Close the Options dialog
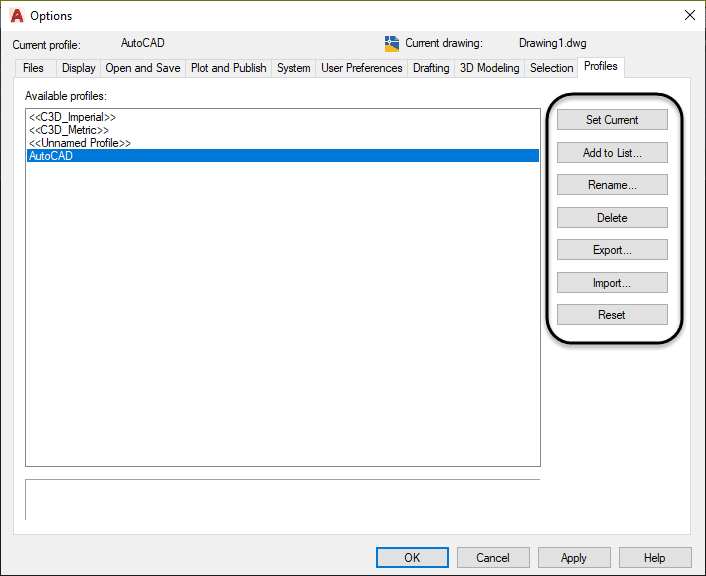Viewport: 706px width, 576px height. pyautogui.click(x=689, y=15)
